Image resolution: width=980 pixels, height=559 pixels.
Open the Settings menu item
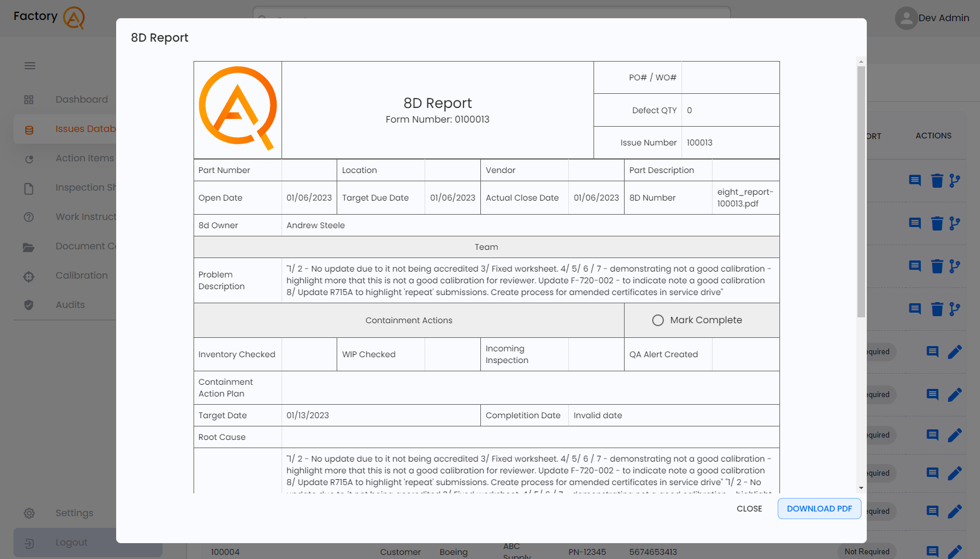74,513
